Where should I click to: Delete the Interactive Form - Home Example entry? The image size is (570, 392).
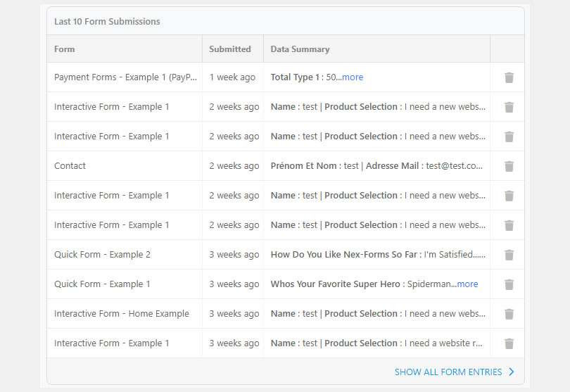pos(509,314)
